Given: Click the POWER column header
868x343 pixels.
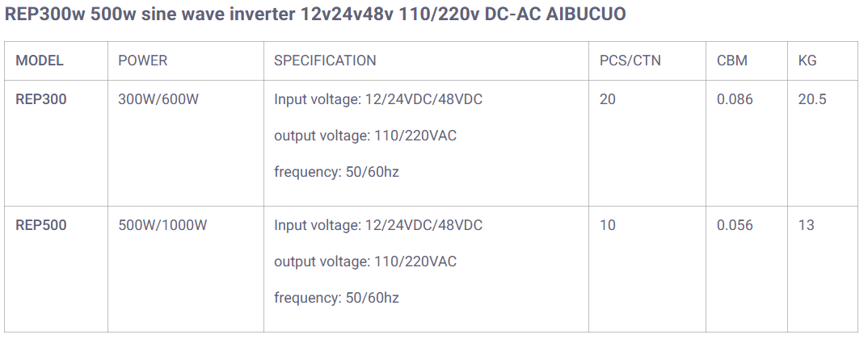Looking at the screenshot, I should (x=143, y=61).
